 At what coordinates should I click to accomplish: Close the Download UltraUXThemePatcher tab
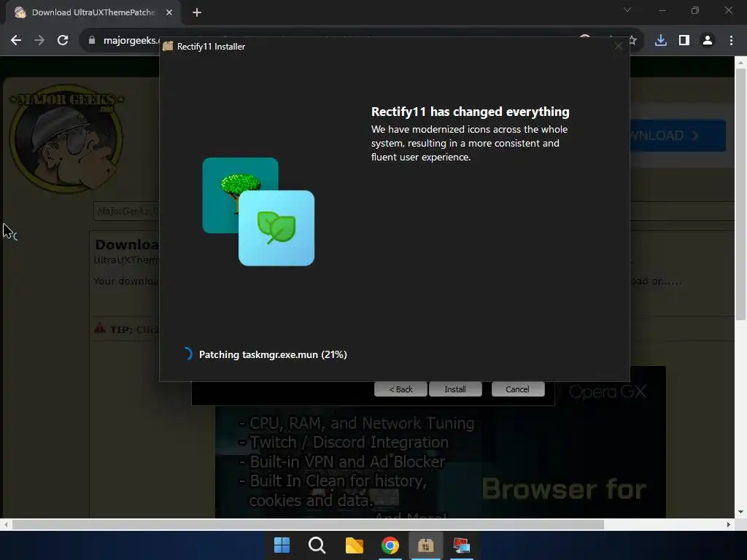click(x=169, y=13)
